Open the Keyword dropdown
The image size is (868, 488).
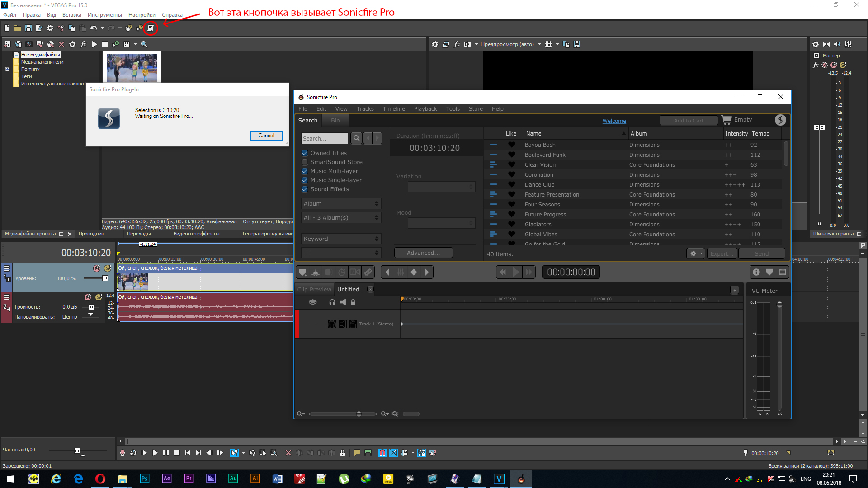point(341,239)
